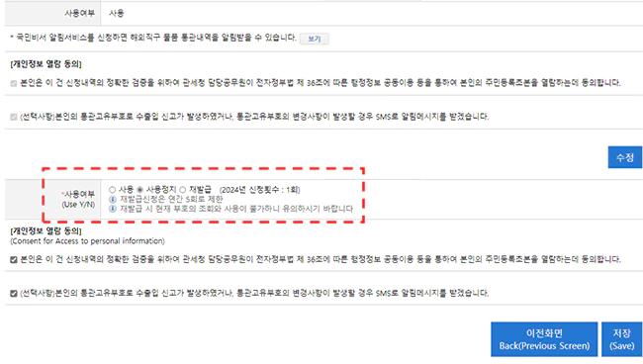Viewport: 643px width, 364px height.
Task: Uncheck the active 주민등록초본 consent checkbox below Use Y/N
Action: pyautogui.click(x=14, y=260)
